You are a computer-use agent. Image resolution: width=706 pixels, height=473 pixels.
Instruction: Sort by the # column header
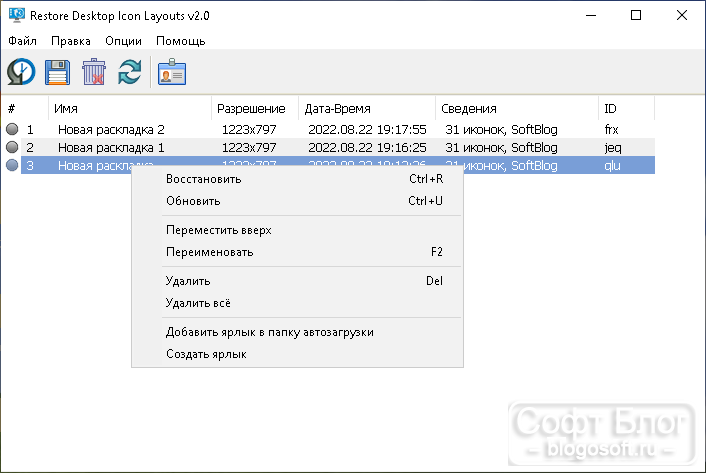(25, 108)
